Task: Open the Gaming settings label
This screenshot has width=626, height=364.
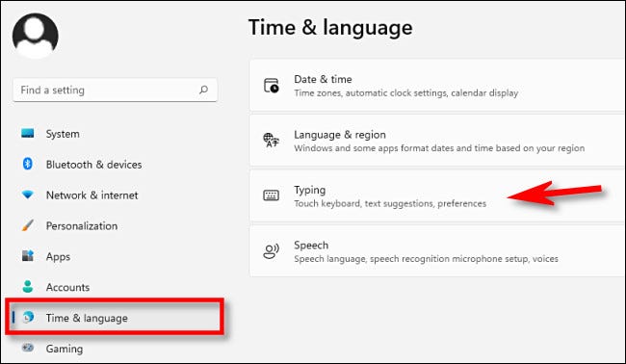Action: [65, 349]
